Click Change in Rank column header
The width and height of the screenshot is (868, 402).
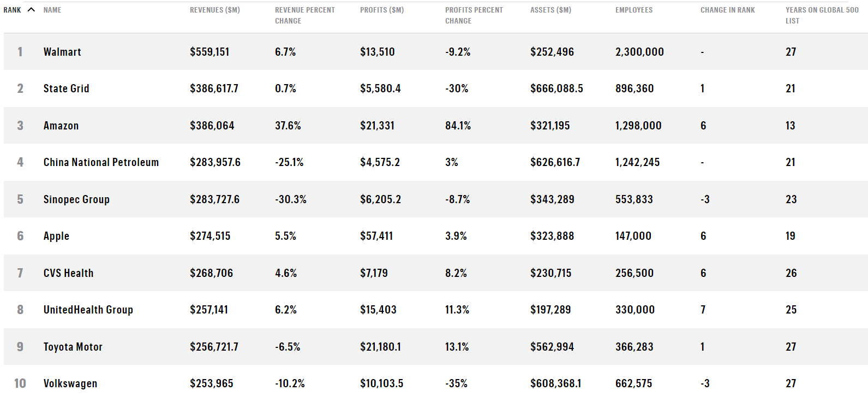727,10
